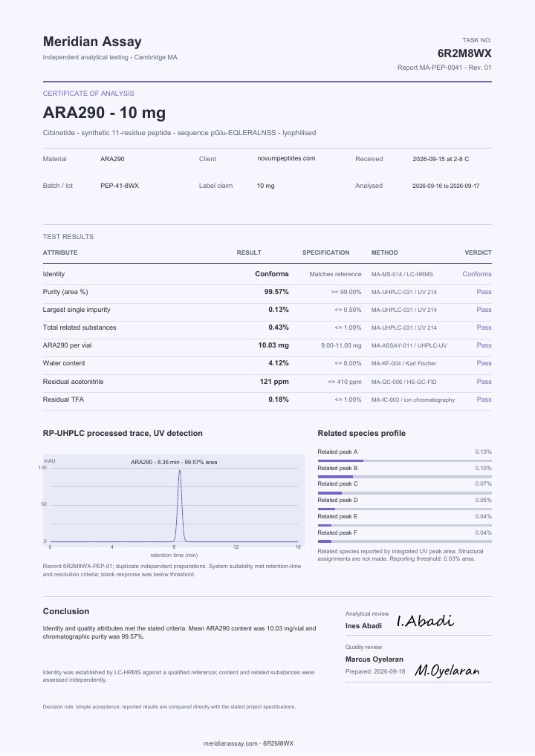
Task: Select the Conclusion heading
Action: coord(66,611)
